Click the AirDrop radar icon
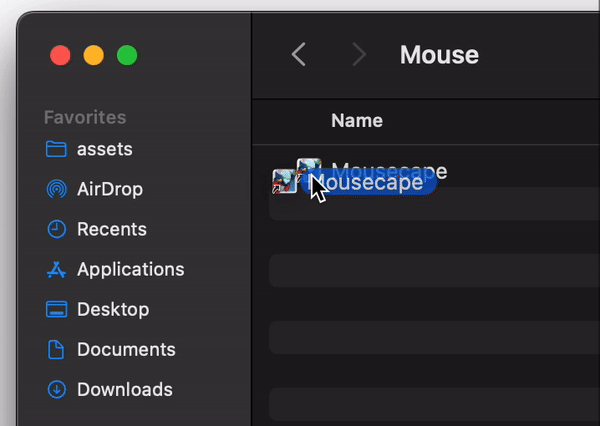Image resolution: width=600 pixels, height=426 pixels. (x=56, y=189)
